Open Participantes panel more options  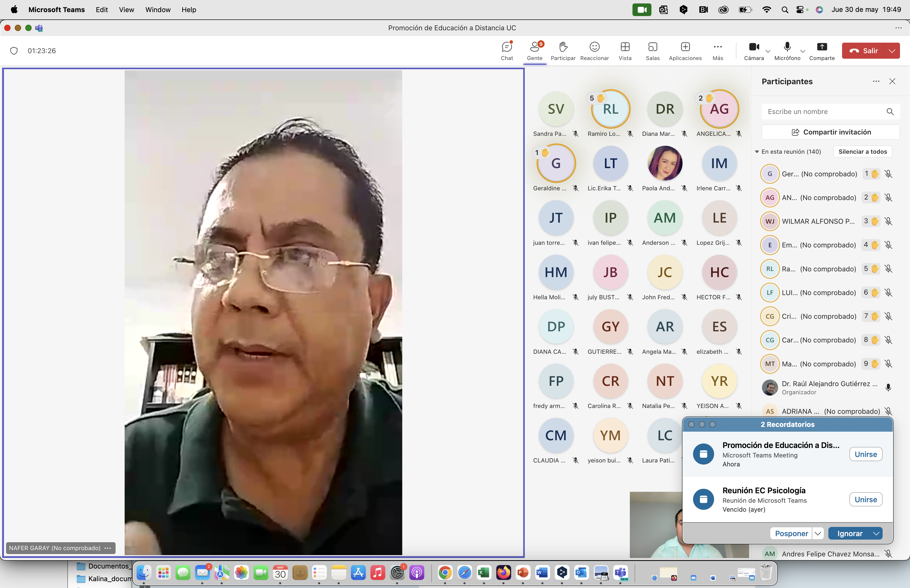pos(876,81)
